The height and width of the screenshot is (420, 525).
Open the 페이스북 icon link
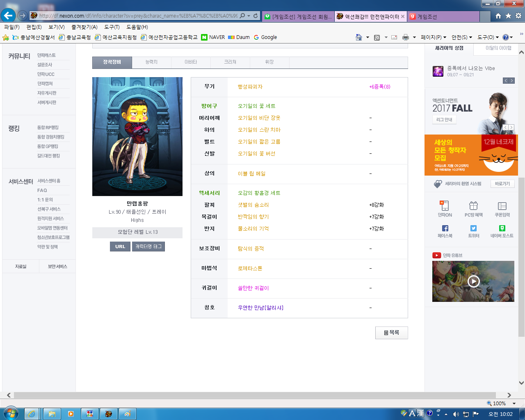tap(445, 231)
